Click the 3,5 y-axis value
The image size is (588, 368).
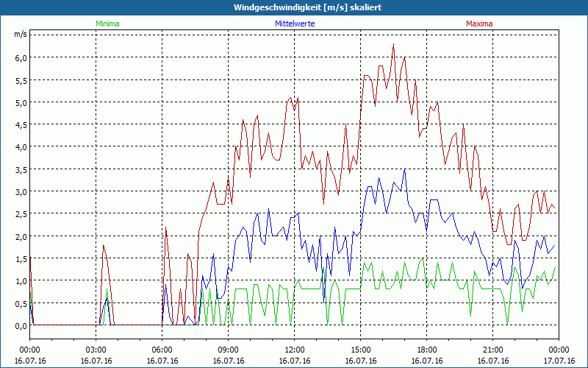click(21, 170)
